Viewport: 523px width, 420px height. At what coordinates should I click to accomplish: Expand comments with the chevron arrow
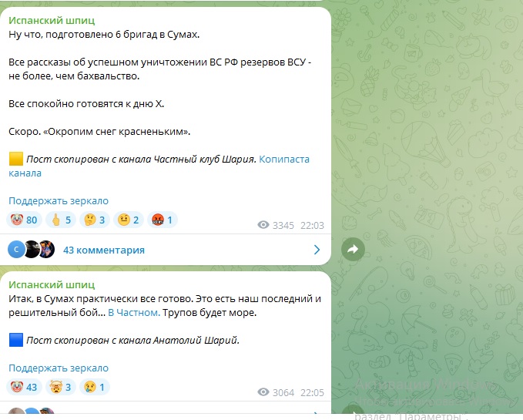317,250
